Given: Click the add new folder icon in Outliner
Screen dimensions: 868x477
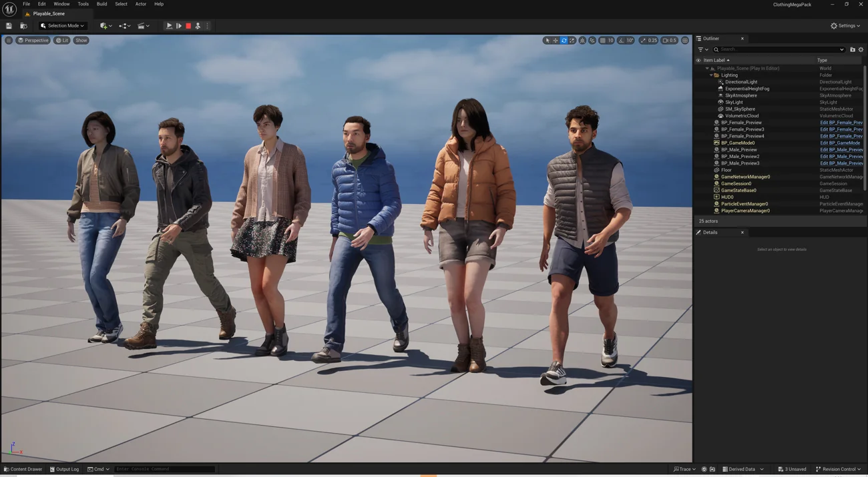Looking at the screenshot, I should (852, 49).
